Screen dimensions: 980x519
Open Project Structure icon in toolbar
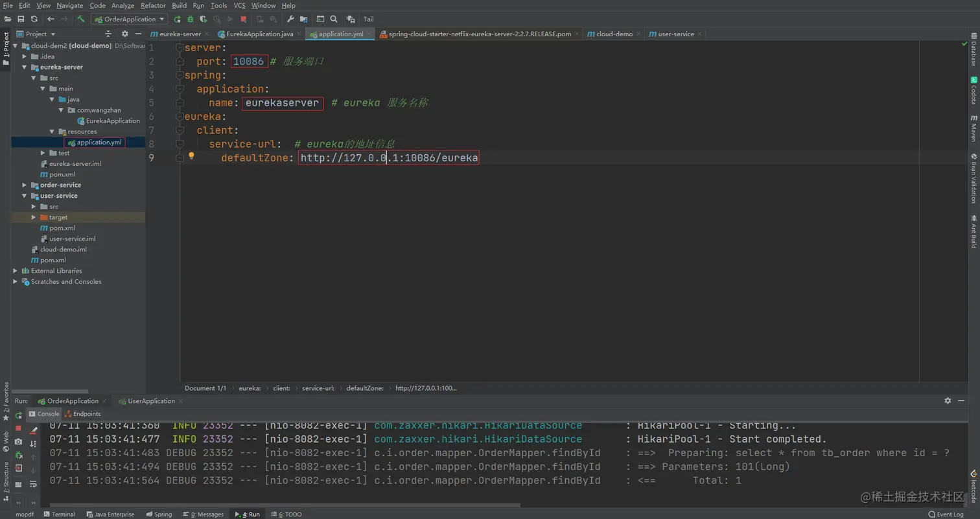point(303,19)
